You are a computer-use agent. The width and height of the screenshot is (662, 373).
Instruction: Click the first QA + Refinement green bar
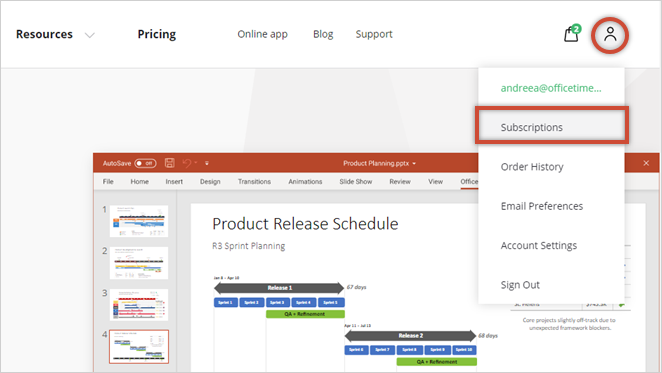point(305,314)
